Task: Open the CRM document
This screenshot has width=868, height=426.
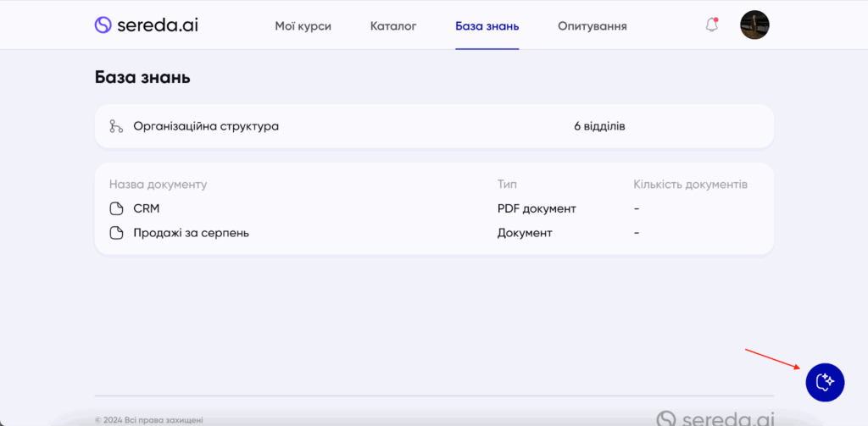Action: point(147,208)
